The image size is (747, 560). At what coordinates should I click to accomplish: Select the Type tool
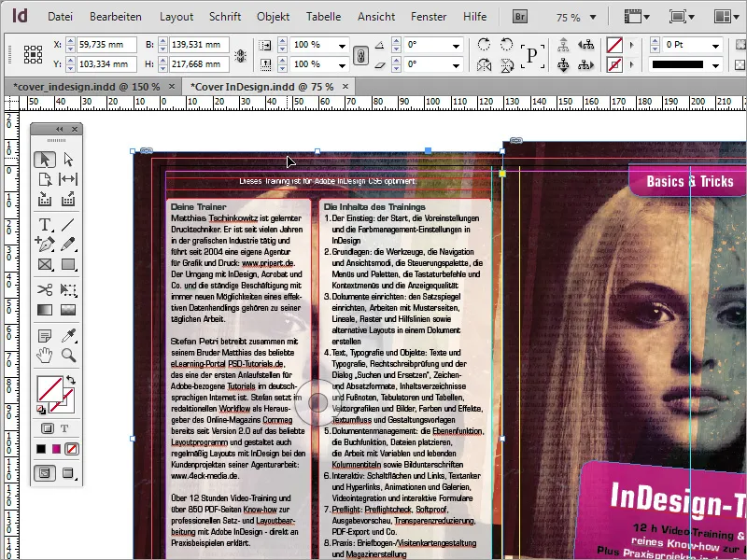click(x=45, y=224)
